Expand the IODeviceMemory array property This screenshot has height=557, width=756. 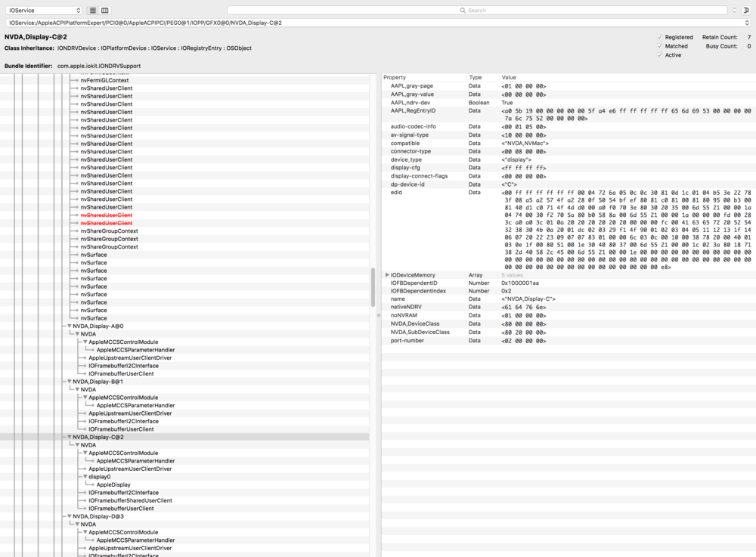386,275
